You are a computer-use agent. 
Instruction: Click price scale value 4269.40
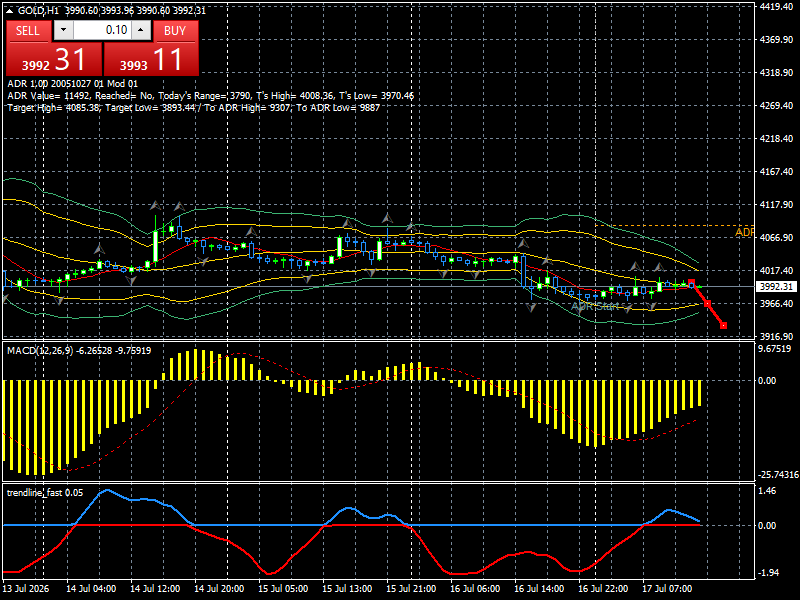click(776, 106)
